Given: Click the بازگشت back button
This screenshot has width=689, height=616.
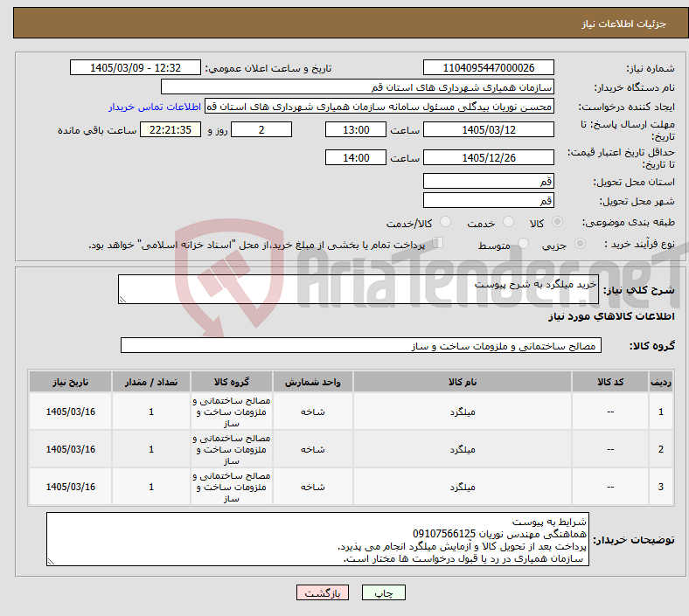Looking at the screenshot, I should click(x=323, y=592).
